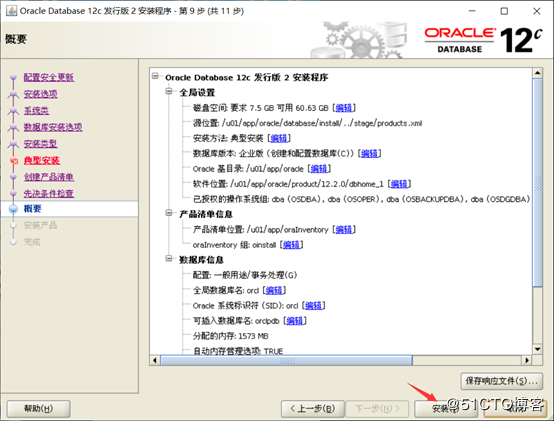Collapse the 产品清单信息 section

(x=169, y=213)
